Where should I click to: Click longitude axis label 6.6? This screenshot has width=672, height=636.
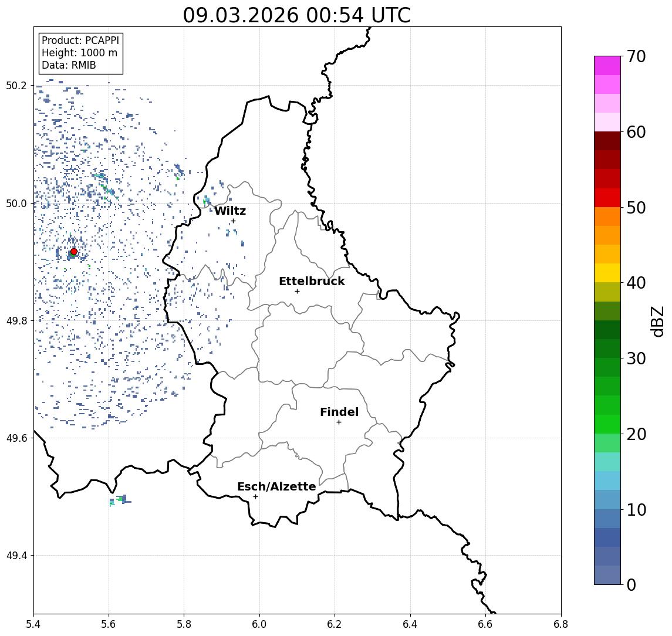(485, 624)
